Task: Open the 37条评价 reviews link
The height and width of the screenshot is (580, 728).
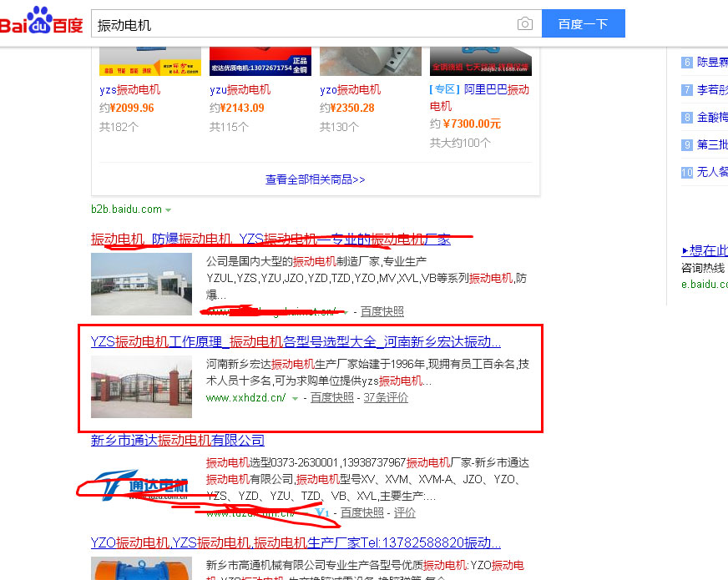Action: click(386, 398)
